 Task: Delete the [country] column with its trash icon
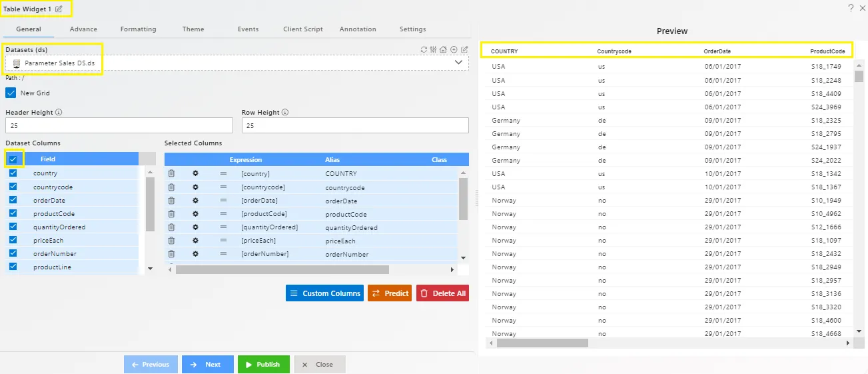tap(171, 173)
